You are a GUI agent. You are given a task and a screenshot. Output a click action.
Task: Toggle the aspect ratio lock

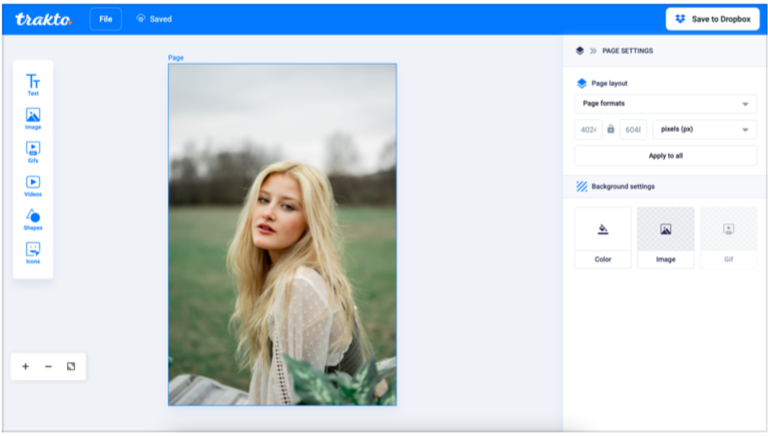pyautogui.click(x=610, y=129)
